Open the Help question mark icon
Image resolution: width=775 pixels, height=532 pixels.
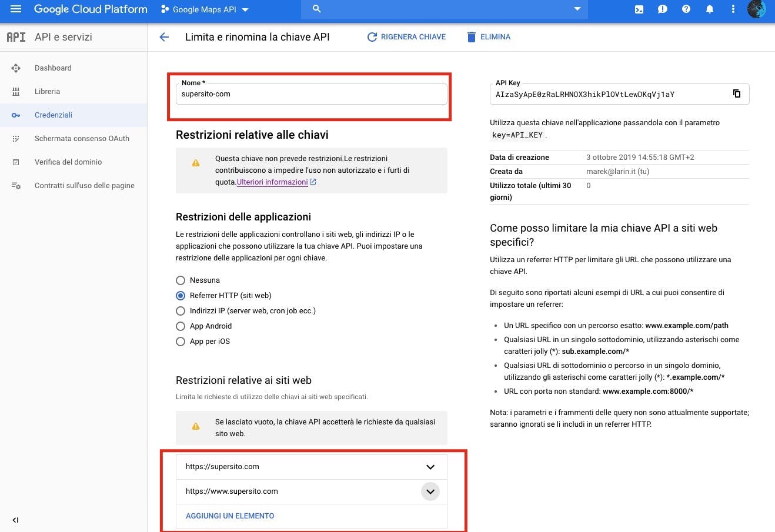(686, 9)
